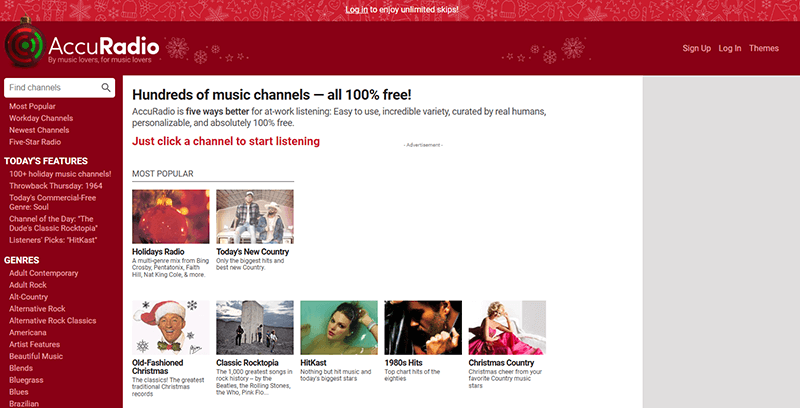Select Bluegrass genre

[x=26, y=380]
